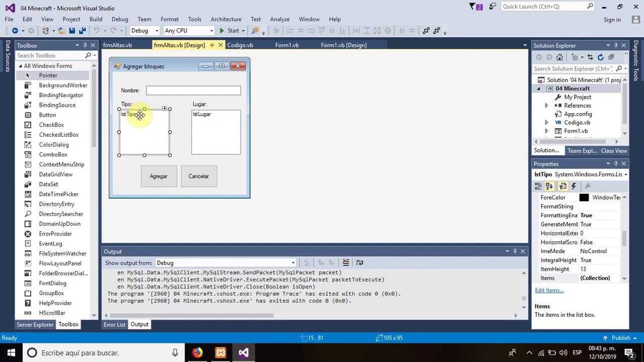644x362 pixels.
Task: Switch to frmAltas.vb code tab
Action: pos(117,45)
